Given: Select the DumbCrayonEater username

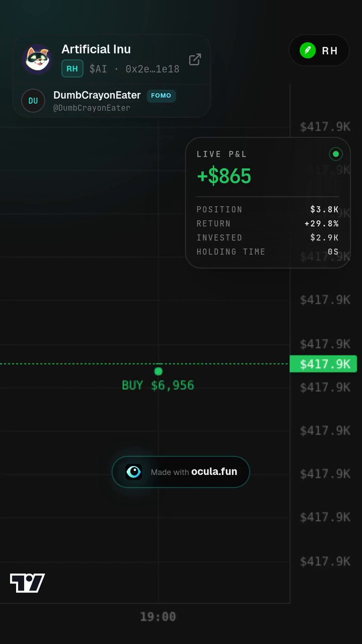Looking at the screenshot, I should coord(97,95).
